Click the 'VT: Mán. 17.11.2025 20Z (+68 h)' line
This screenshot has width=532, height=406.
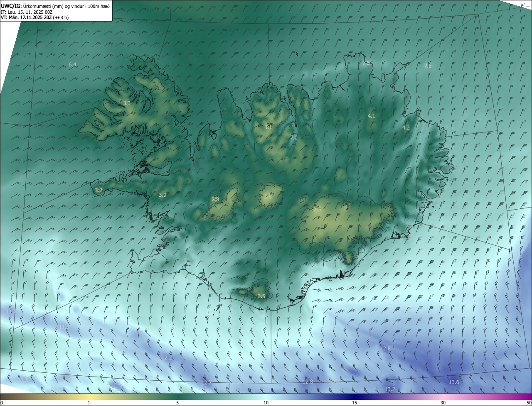(35, 17)
